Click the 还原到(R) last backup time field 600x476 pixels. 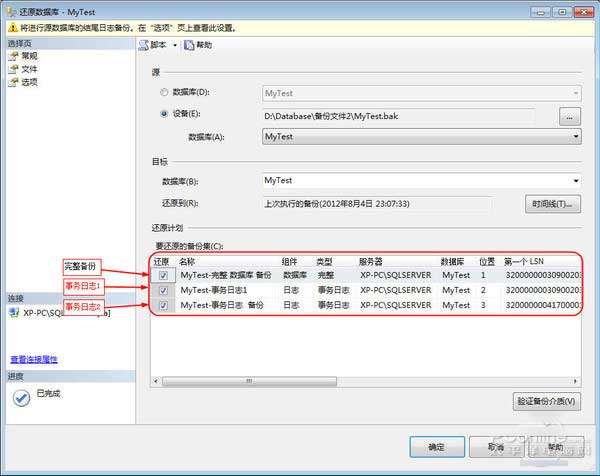tap(377, 204)
